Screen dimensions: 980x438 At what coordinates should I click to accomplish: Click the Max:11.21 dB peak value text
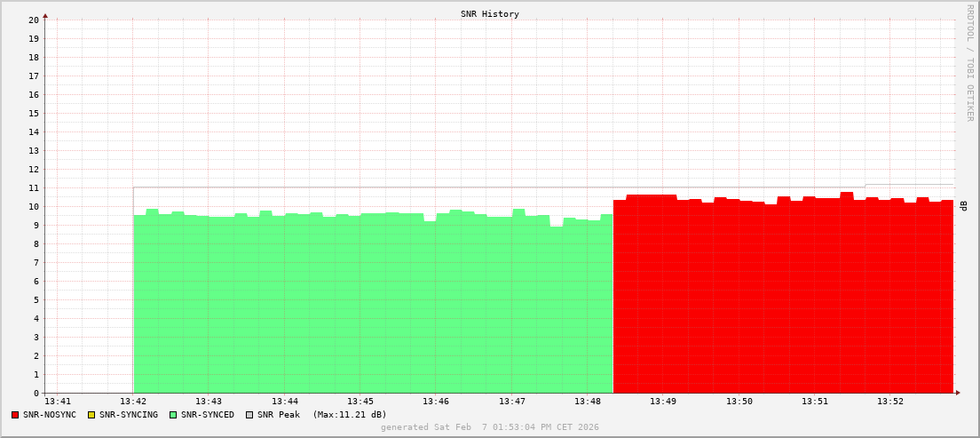350,415
